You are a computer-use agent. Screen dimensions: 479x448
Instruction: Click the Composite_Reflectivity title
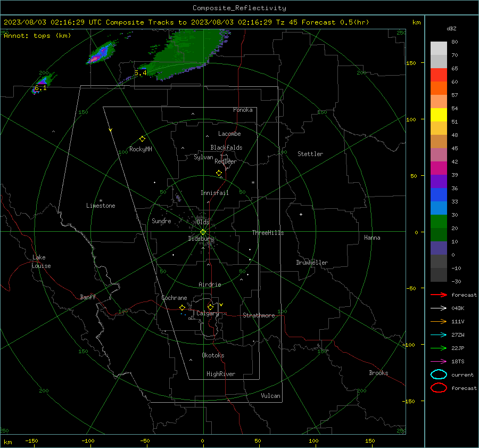pyautogui.click(x=239, y=8)
